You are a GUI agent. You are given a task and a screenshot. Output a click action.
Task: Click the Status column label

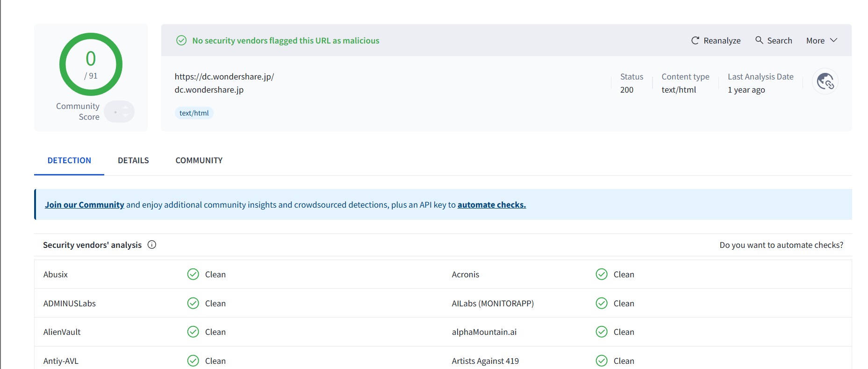coord(631,77)
